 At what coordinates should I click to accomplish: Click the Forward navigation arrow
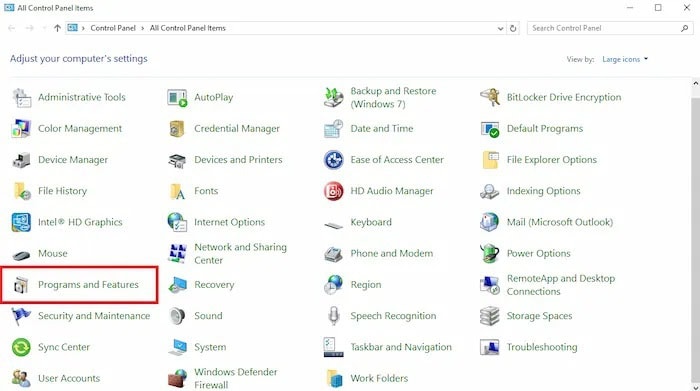[29, 28]
